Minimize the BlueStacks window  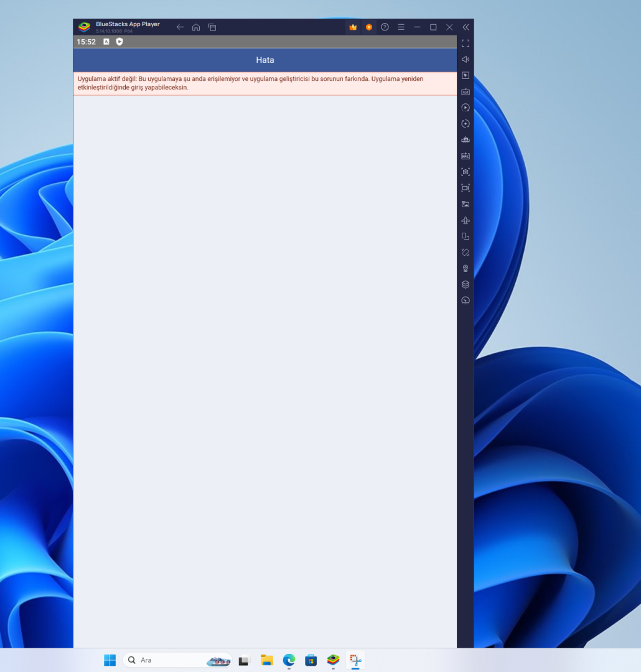pos(417,27)
